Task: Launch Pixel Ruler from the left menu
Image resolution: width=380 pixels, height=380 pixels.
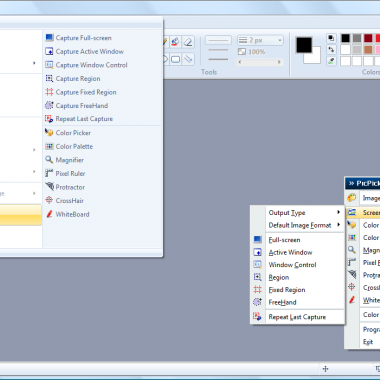Action: click(x=102, y=173)
